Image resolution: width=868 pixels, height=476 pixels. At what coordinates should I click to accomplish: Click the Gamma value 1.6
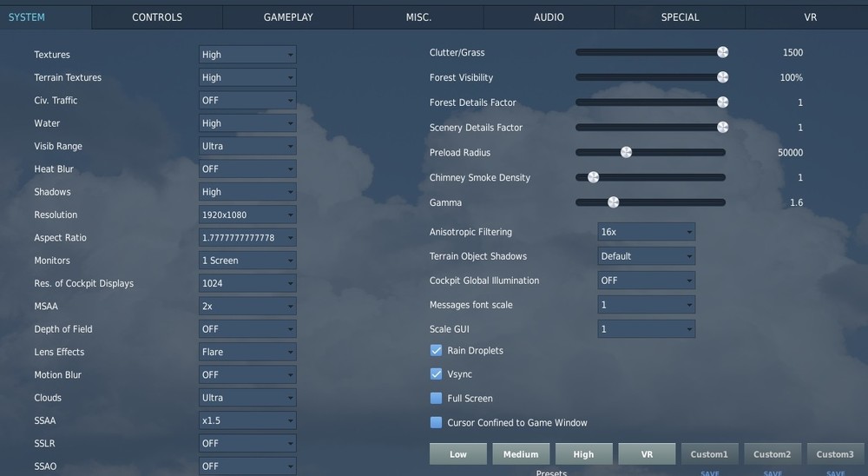tap(797, 202)
